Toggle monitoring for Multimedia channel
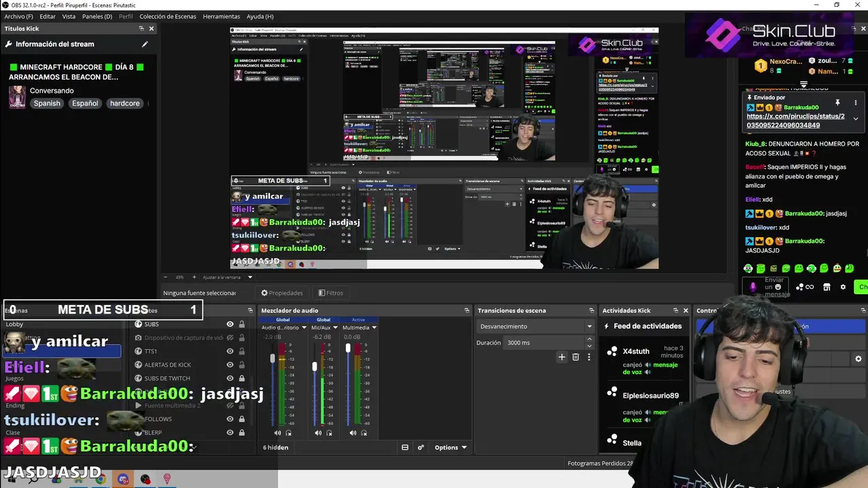868x488 pixels. coord(364,432)
